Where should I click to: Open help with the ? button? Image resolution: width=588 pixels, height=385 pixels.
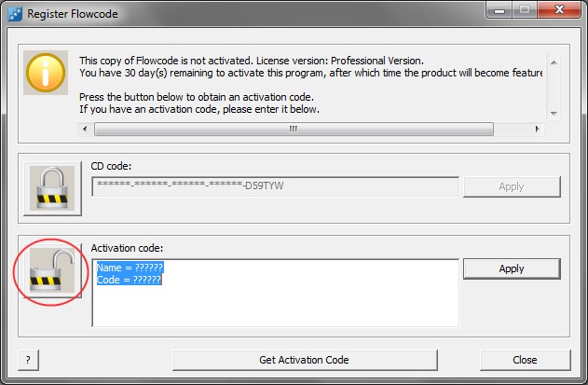(x=28, y=360)
